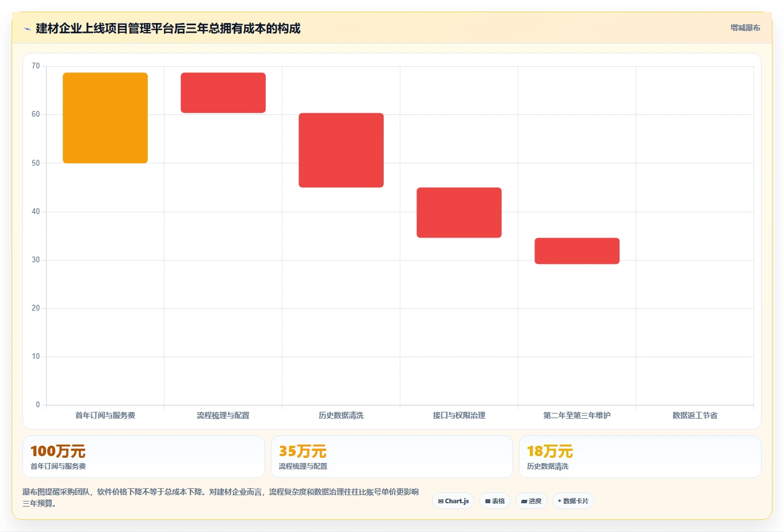This screenshot has height=532, width=784.
Task: Click the footer note starting with 瀑布图提醒采购团队
Action: coord(221,497)
